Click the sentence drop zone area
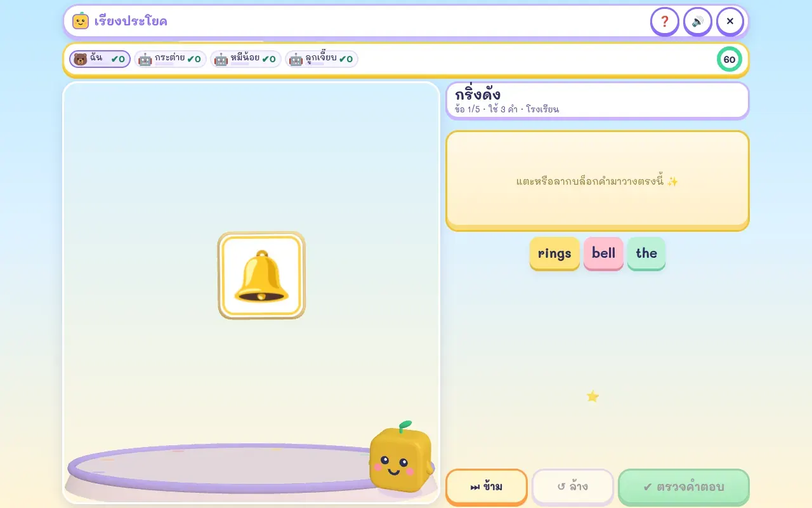Screen dimensions: 812x508 pos(598,180)
